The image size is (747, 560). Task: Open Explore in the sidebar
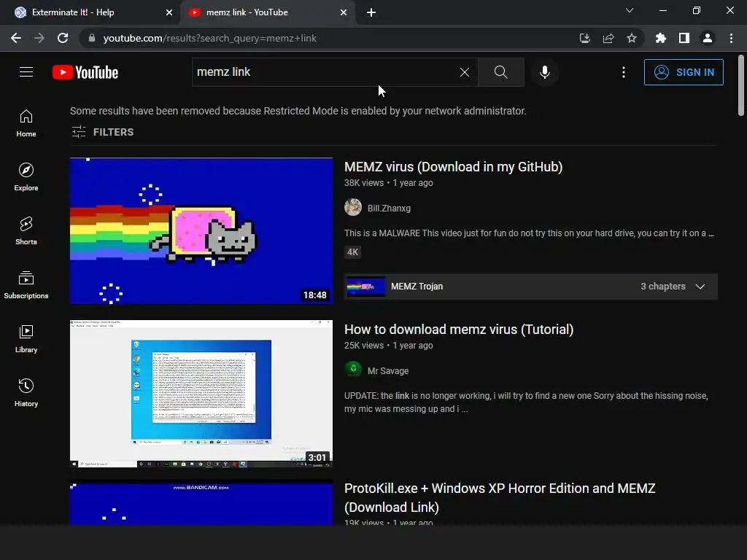(x=26, y=177)
